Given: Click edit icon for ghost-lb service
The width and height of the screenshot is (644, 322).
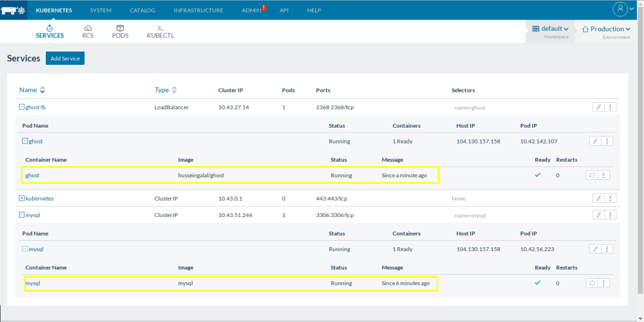Looking at the screenshot, I should click(597, 107).
